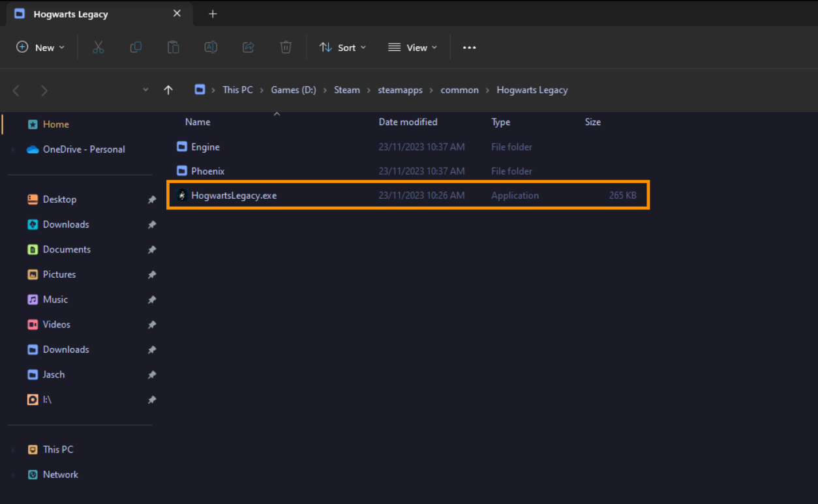Expand chevron after Games (D:) breadcrumb
The width and height of the screenshot is (818, 504).
(x=325, y=90)
